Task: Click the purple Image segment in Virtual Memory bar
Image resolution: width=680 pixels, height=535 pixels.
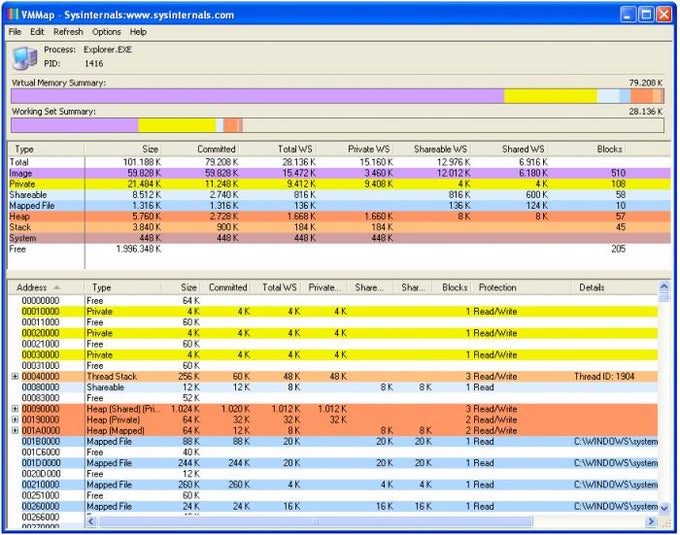Action: [x=258, y=96]
